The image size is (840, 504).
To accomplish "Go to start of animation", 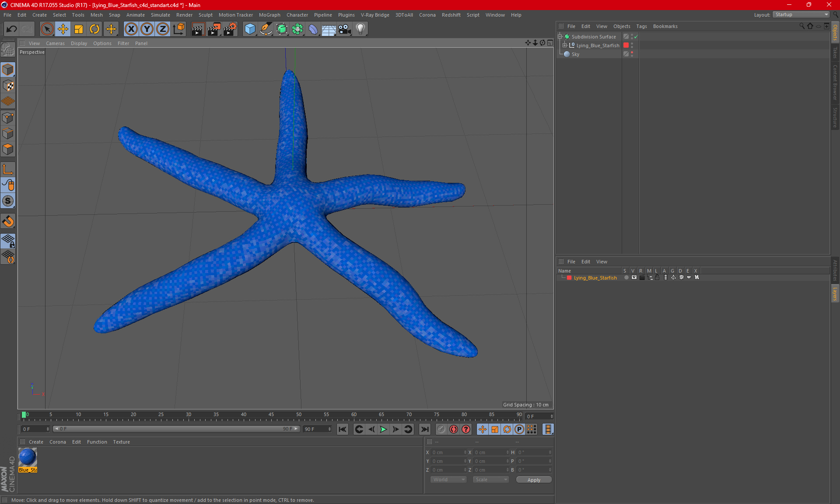I will pyautogui.click(x=342, y=429).
